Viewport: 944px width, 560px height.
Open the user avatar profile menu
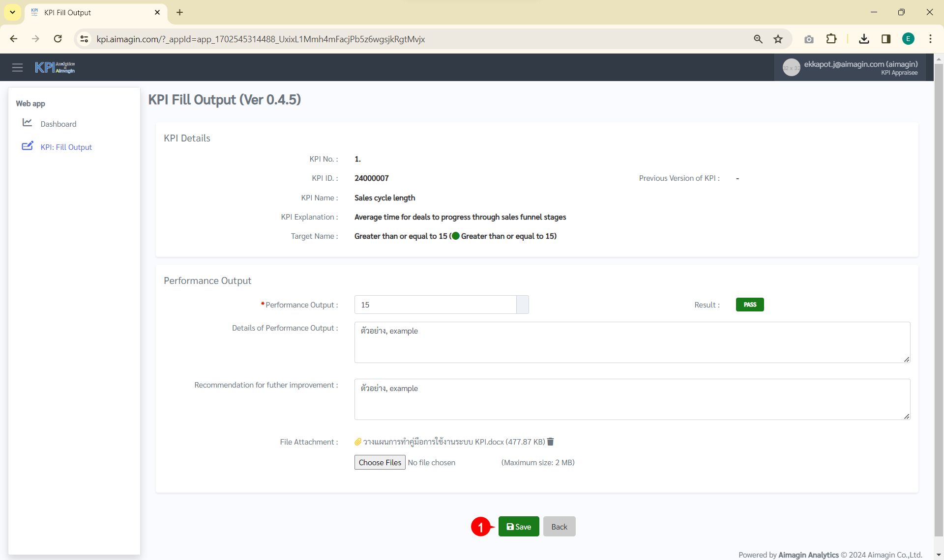[791, 67]
